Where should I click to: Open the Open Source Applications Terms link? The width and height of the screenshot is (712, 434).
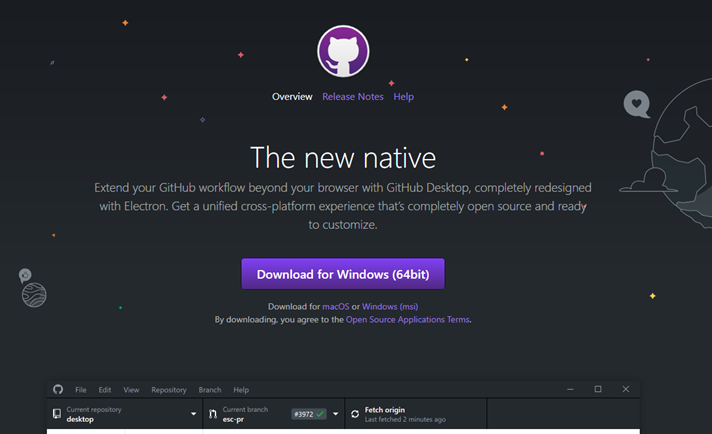coord(407,320)
